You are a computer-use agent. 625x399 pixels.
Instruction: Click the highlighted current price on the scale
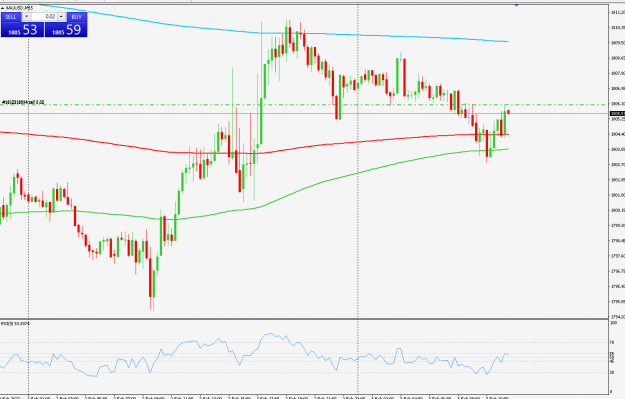[617, 114]
